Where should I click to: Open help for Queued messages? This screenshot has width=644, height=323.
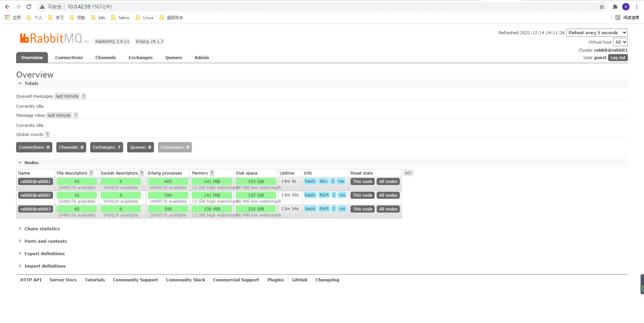point(84,96)
